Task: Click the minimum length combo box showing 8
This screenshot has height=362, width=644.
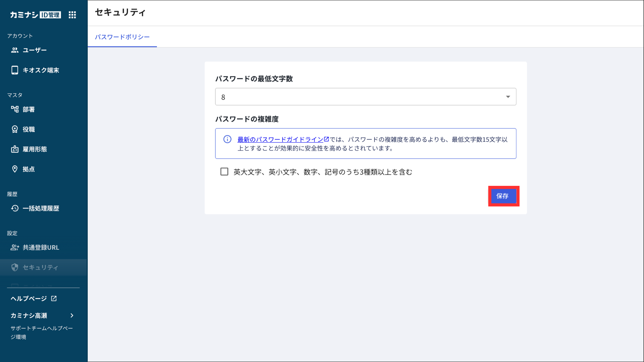Action: [366, 97]
